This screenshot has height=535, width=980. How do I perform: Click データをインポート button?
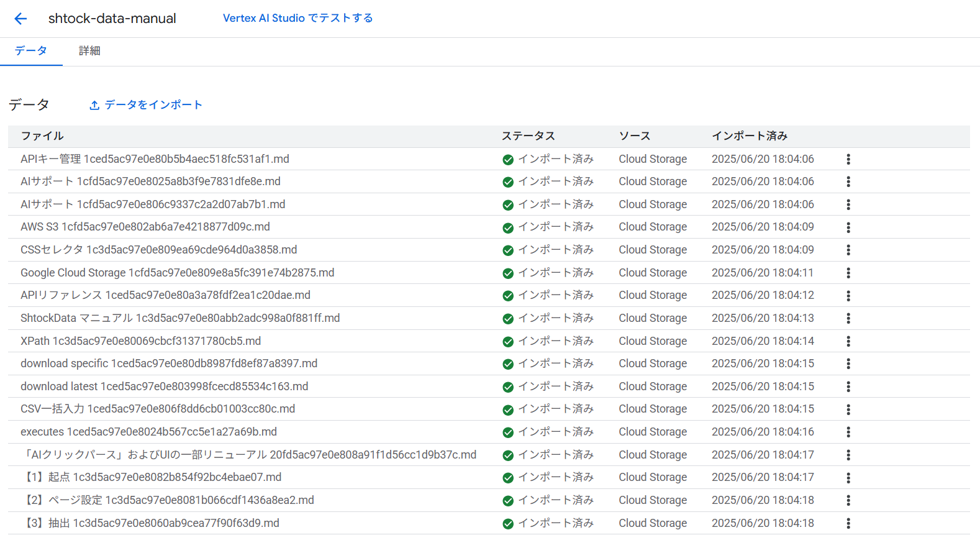coord(146,105)
